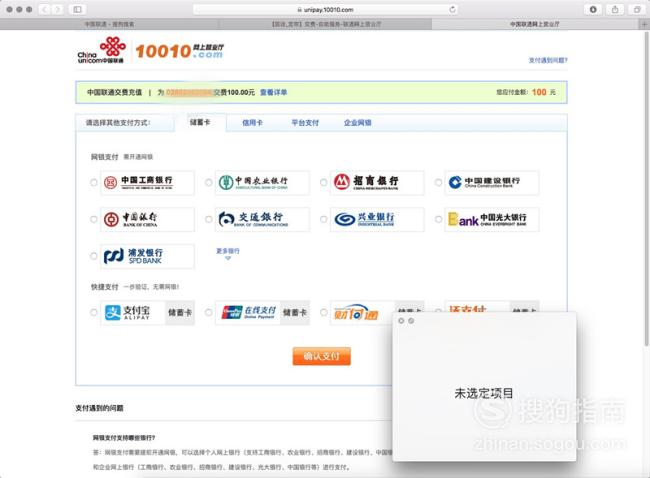The height and width of the screenshot is (478, 650).
Task: Select the ICBC bank radio button
Action: (94, 182)
